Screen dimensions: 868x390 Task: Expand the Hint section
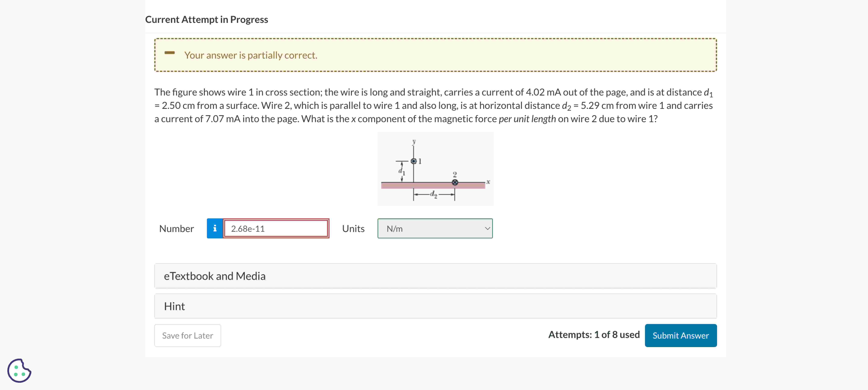(174, 306)
